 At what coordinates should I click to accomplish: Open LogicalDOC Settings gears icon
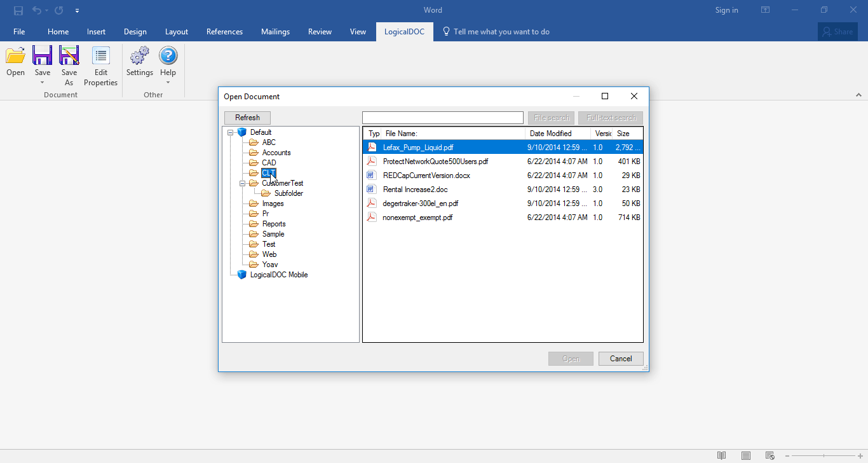140,56
